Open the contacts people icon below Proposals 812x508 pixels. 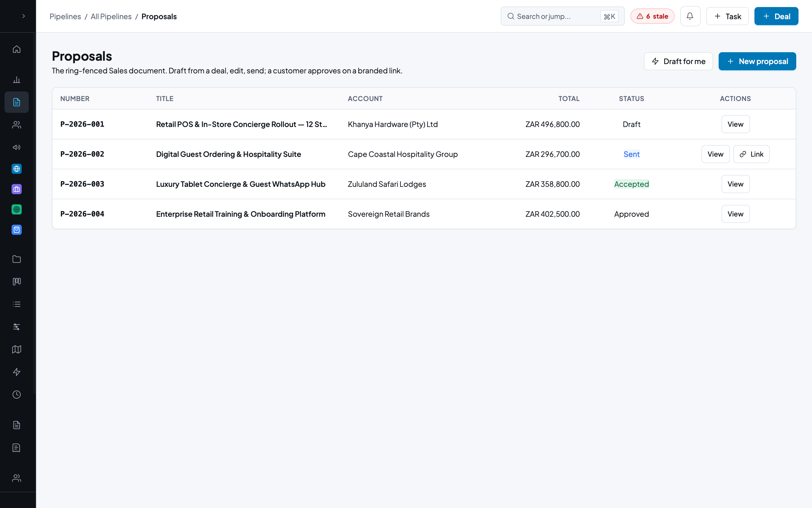coord(16,125)
